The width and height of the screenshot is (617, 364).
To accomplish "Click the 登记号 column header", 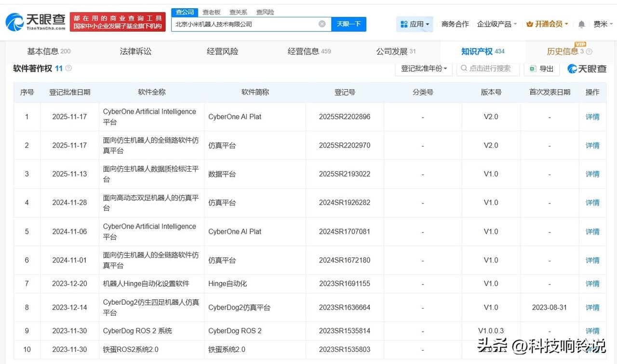I will (345, 92).
